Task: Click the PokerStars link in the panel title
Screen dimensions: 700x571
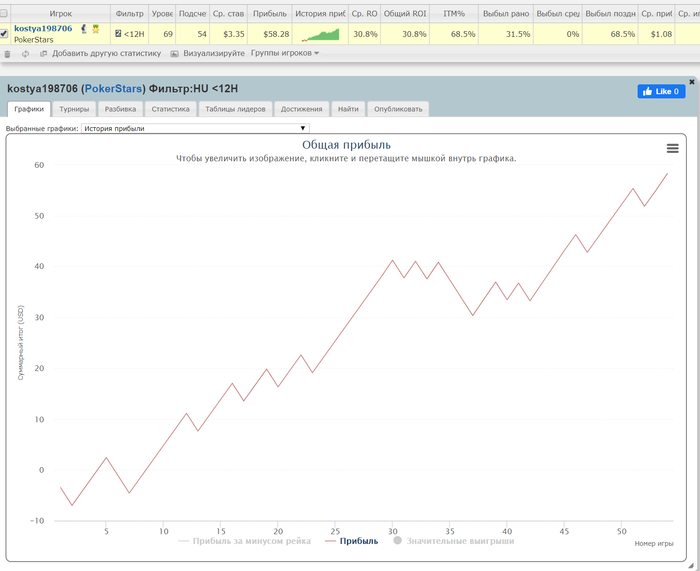Action: point(113,89)
